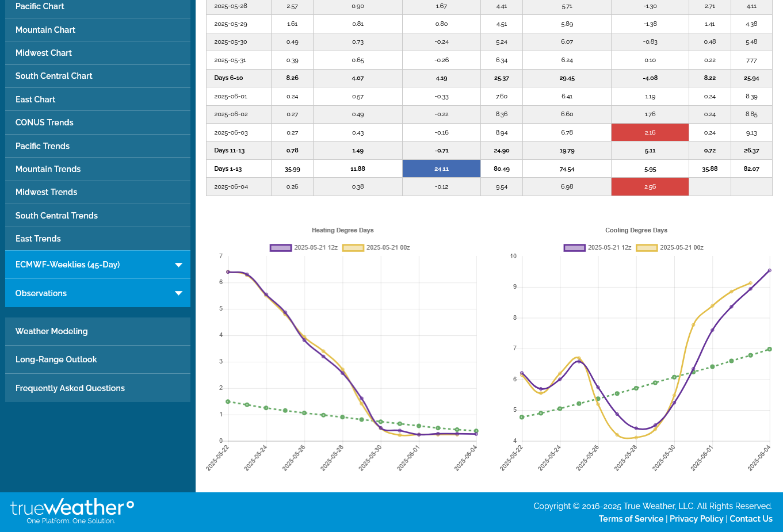Select CONUS Trends in sidebar
Viewport: 783px width, 532px height.
pyautogui.click(x=44, y=123)
